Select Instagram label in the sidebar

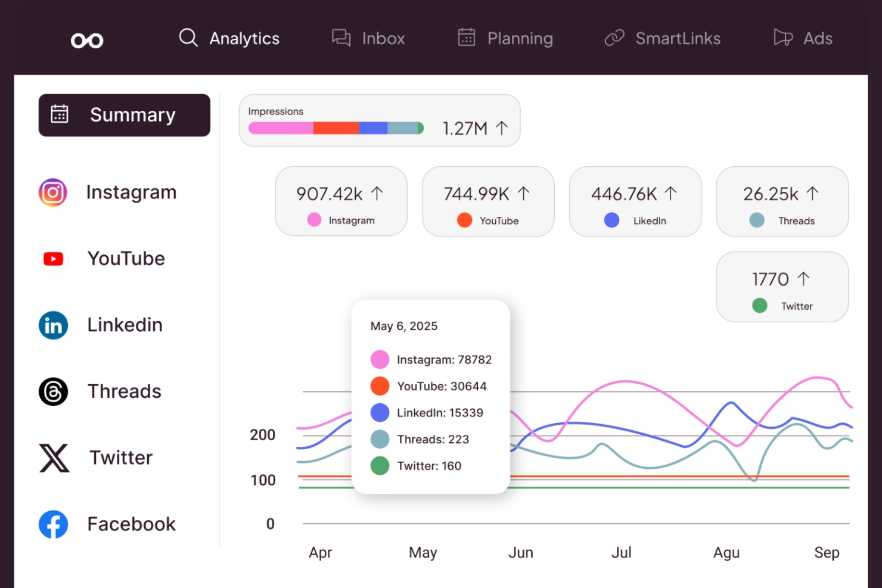(x=131, y=192)
